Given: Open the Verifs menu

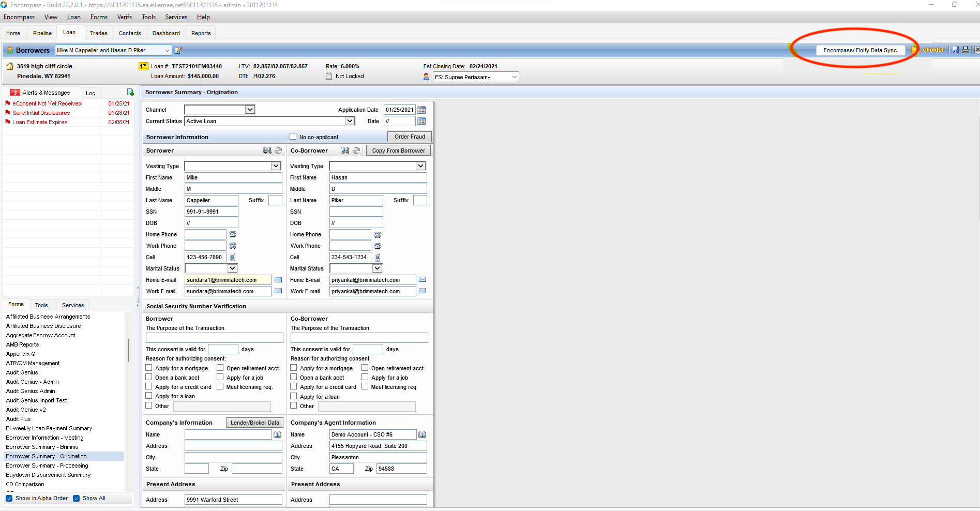Looking at the screenshot, I should (124, 17).
